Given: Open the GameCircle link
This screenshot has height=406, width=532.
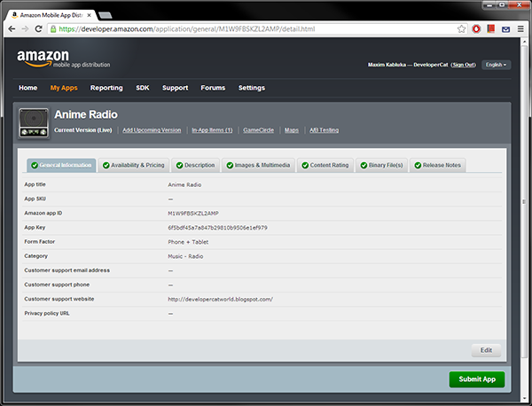Looking at the screenshot, I should (x=258, y=130).
